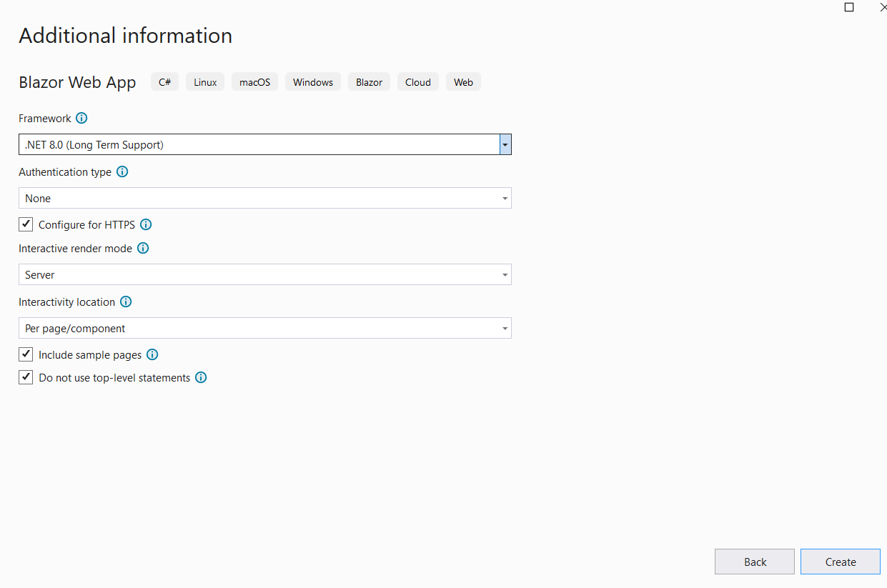The width and height of the screenshot is (887, 588).
Task: Toggle Do not use top-level statements checkbox
Action: coord(26,377)
